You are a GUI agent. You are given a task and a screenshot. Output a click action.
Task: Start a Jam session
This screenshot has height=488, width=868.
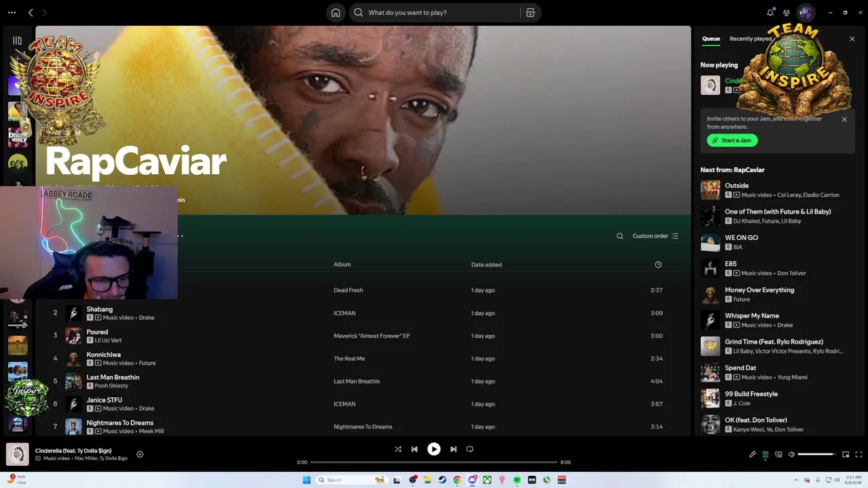(x=732, y=140)
